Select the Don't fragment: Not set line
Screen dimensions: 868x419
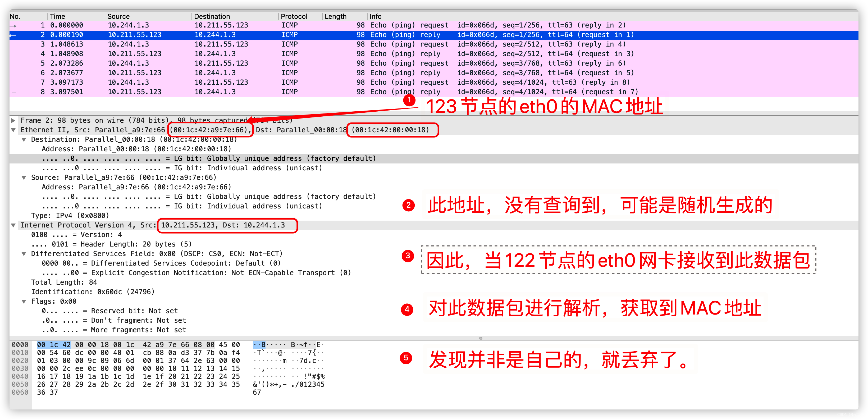pyautogui.click(x=114, y=320)
